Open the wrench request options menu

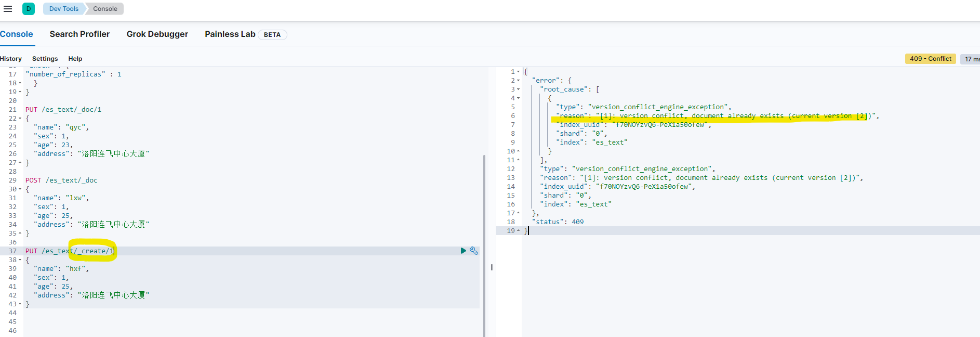[x=473, y=251]
